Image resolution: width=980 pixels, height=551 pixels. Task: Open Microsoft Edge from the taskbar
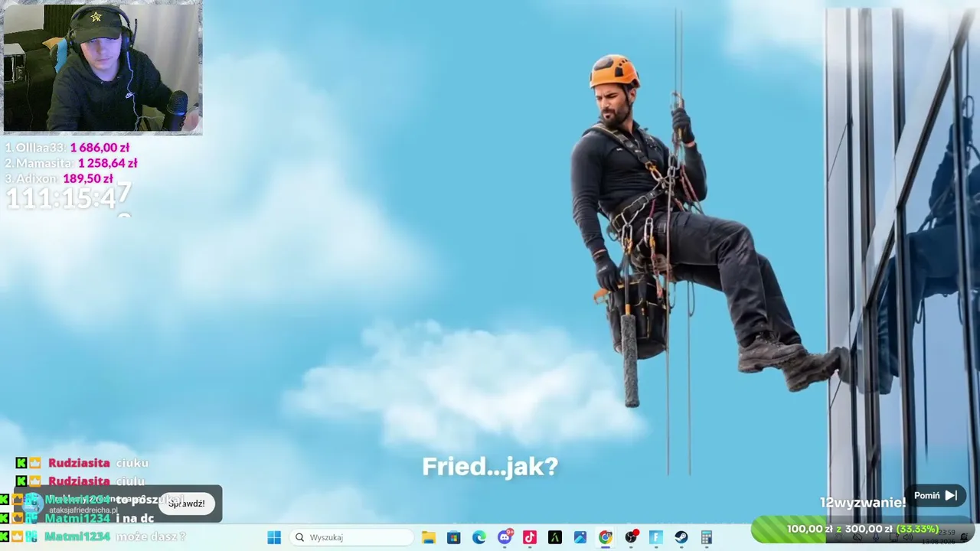coord(479,537)
